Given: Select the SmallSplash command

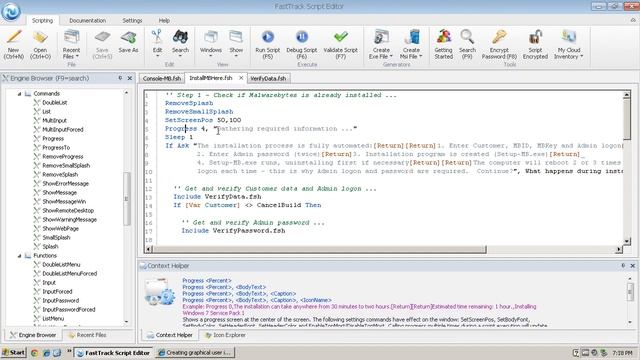Looking at the screenshot, I should click(x=56, y=238).
